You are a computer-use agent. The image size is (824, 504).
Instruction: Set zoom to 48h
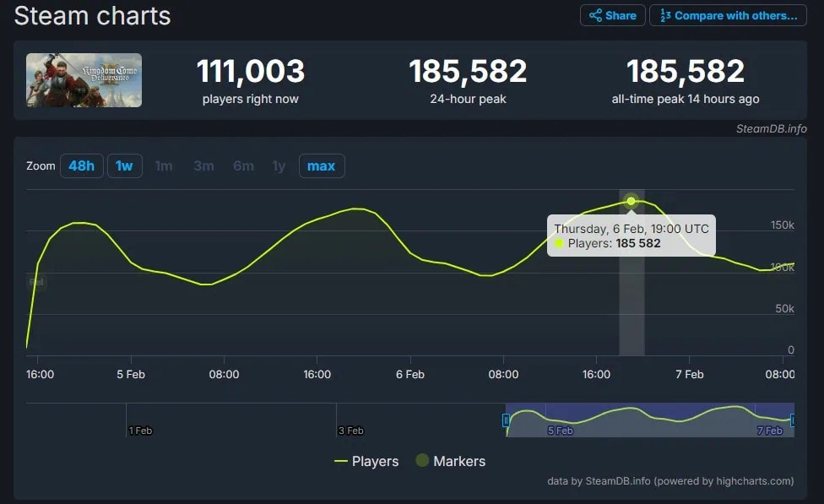81,166
